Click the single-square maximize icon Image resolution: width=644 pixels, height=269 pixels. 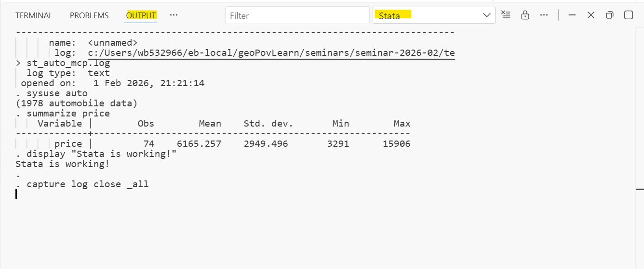(629, 15)
